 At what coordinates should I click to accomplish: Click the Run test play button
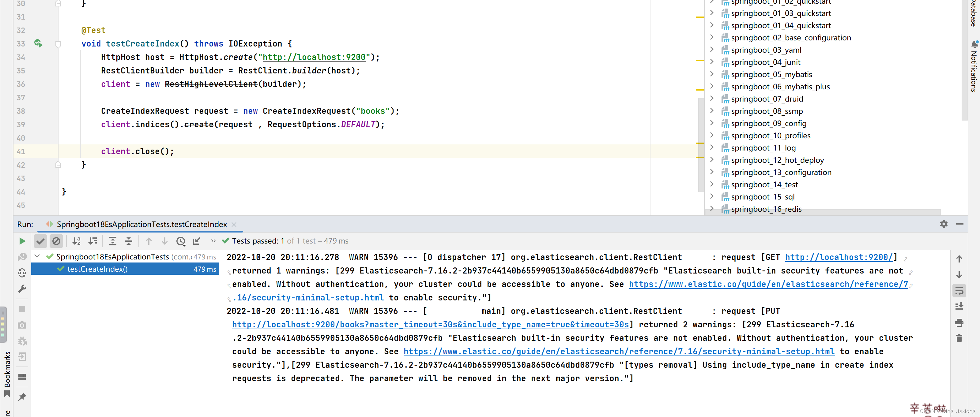(x=22, y=241)
